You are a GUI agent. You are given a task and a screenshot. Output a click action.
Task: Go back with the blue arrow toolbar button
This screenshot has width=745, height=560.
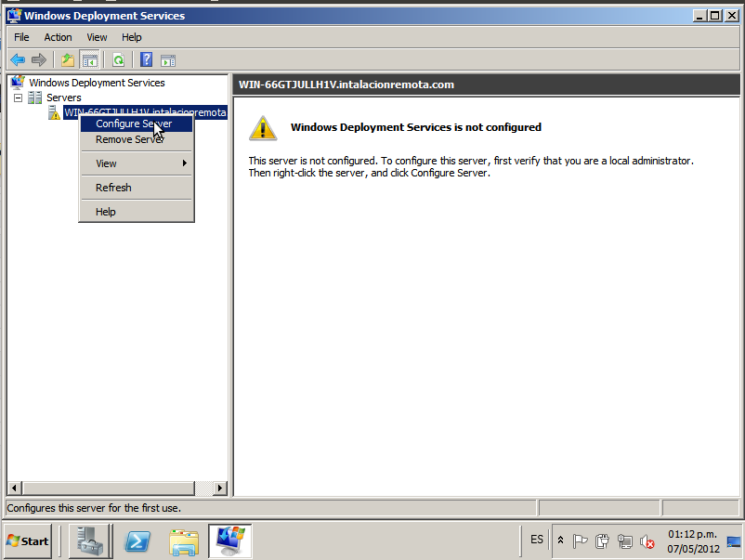point(18,59)
